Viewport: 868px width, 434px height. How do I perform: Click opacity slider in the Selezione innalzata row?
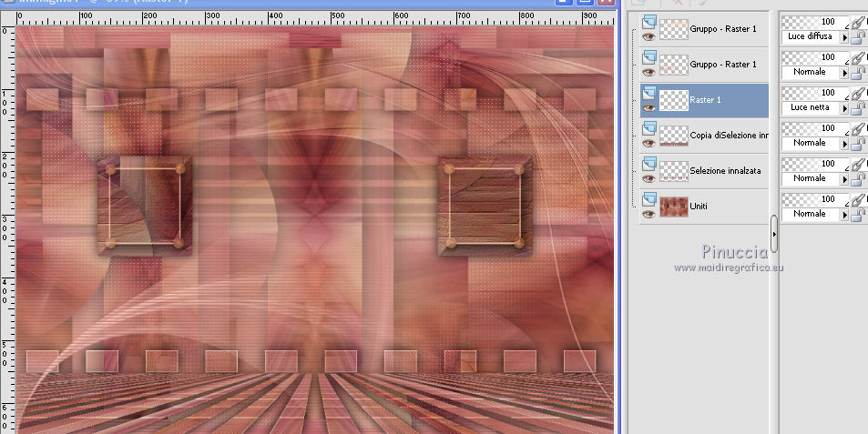(815, 164)
